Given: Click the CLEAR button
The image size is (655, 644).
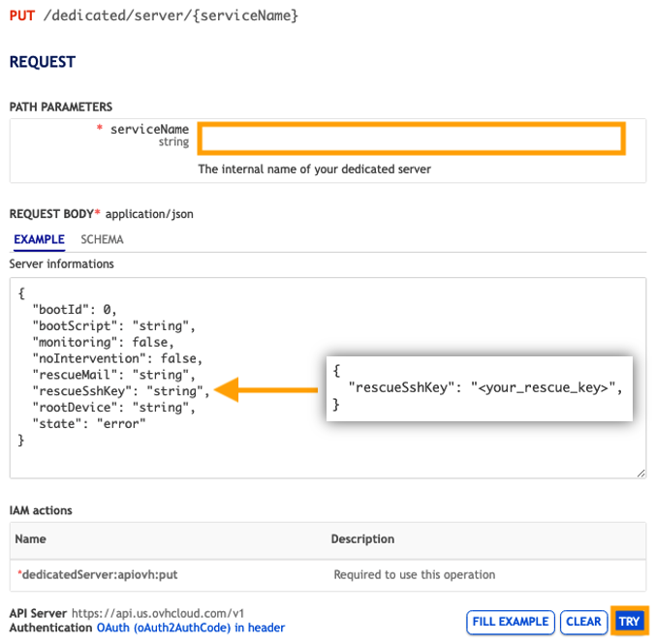Looking at the screenshot, I should (583, 622).
